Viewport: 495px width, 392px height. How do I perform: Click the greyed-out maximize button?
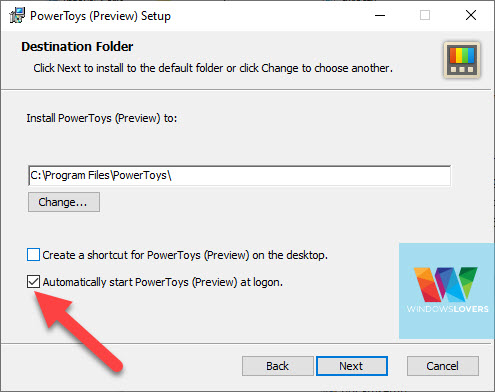(x=425, y=15)
